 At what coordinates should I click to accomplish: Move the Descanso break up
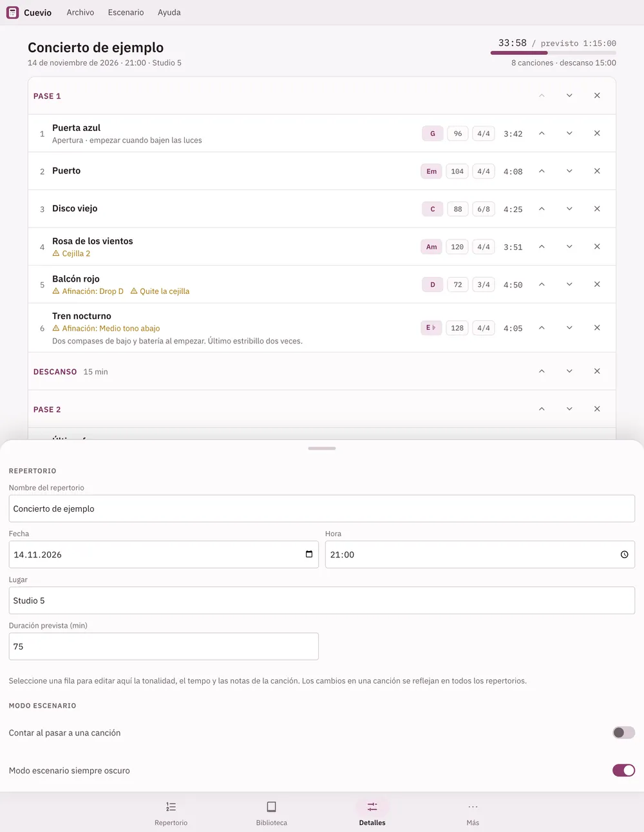542,371
